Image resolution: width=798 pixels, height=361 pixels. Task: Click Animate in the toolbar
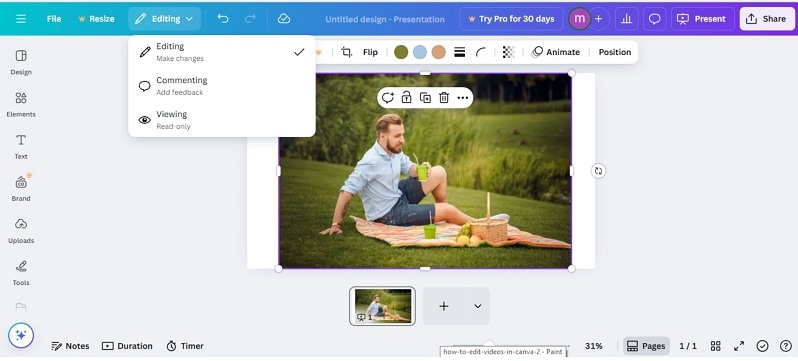[556, 52]
